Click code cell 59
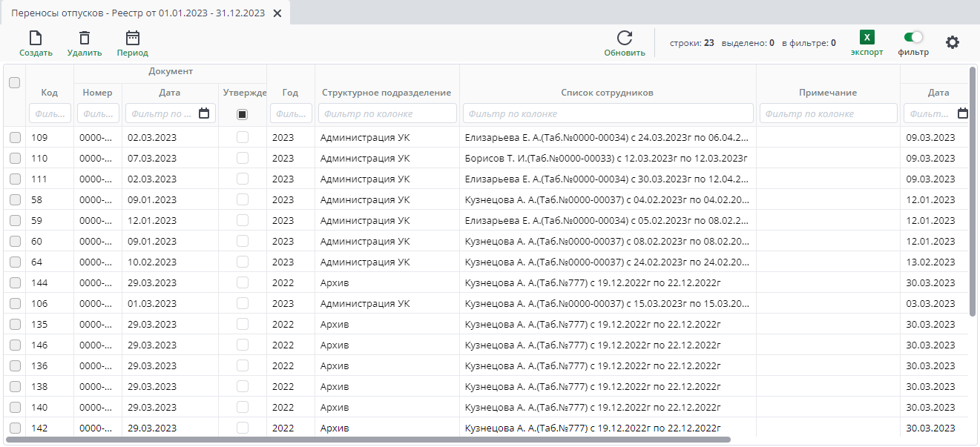Image resolution: width=980 pixels, height=447 pixels. (x=50, y=220)
